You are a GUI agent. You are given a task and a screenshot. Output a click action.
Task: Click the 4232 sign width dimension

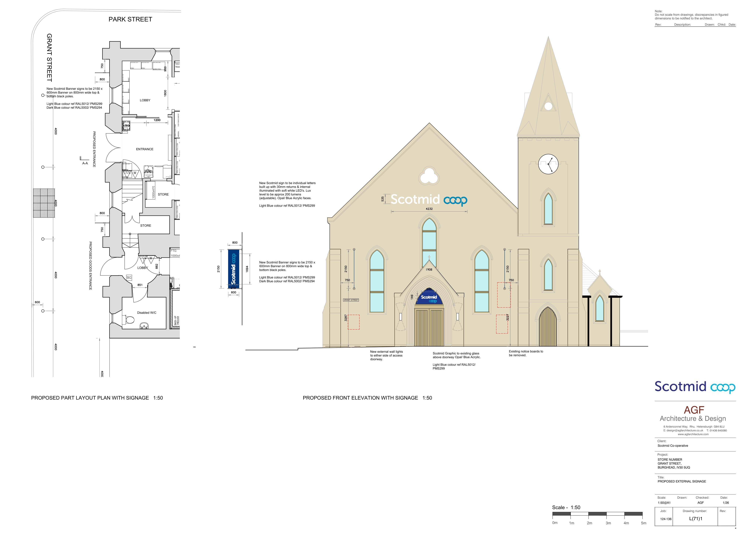[x=429, y=209]
